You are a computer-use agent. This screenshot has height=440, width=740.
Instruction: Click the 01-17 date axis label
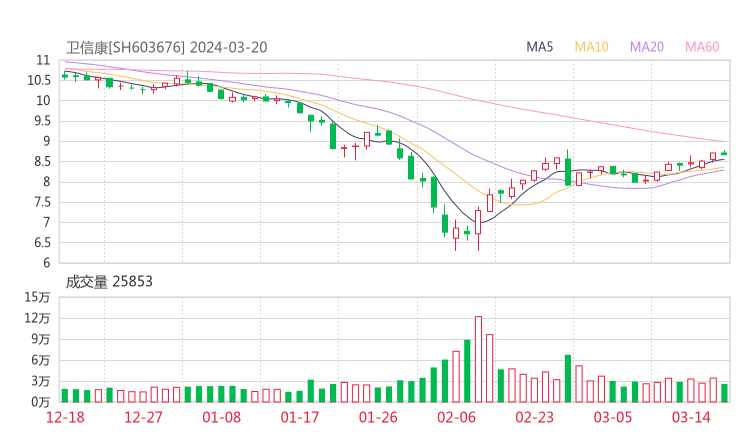[300, 417]
